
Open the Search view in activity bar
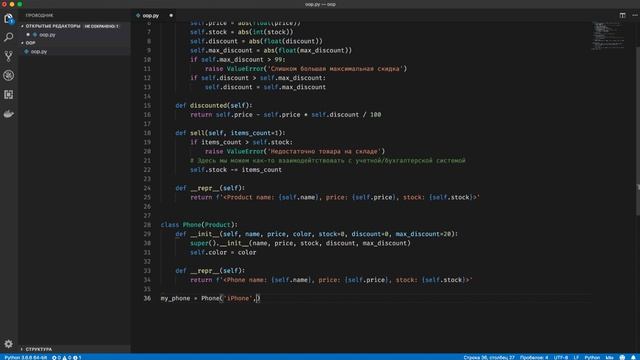[9, 37]
